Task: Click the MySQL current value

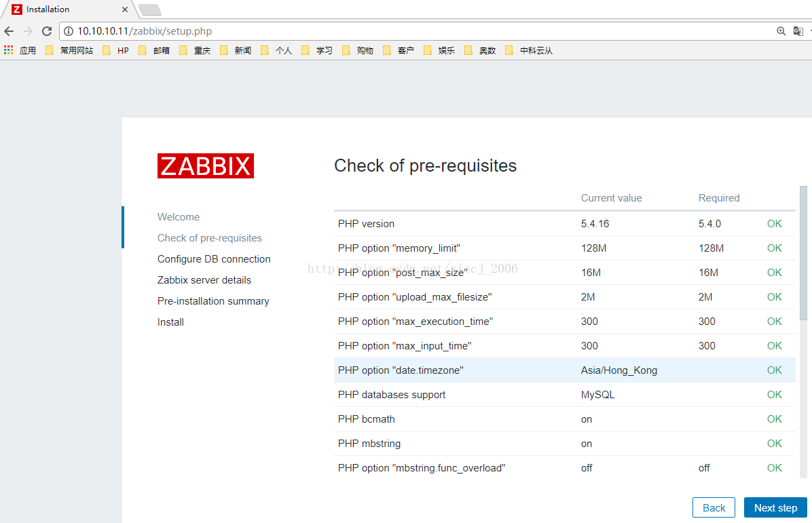Action: point(597,394)
